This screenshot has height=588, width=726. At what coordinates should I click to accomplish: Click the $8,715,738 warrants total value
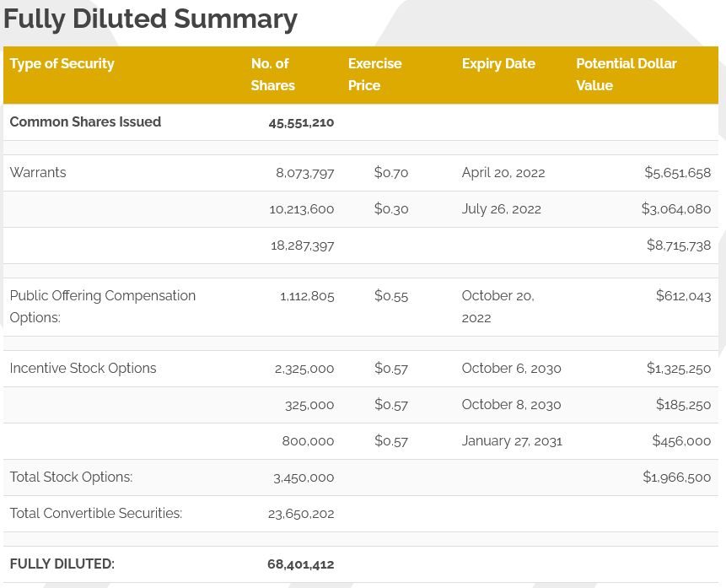point(678,245)
